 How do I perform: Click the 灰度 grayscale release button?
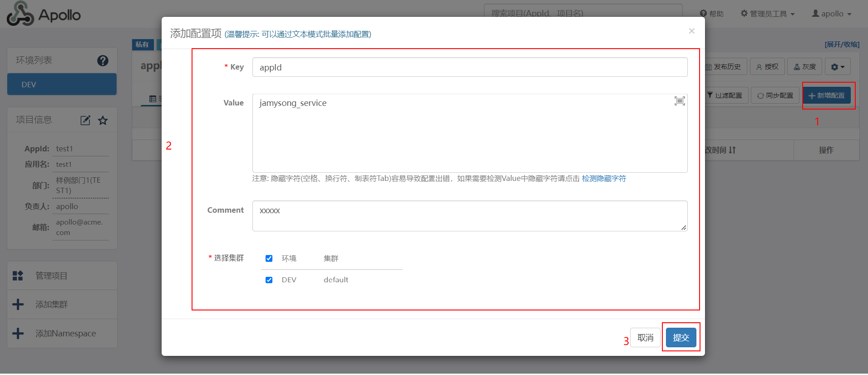[804, 67]
